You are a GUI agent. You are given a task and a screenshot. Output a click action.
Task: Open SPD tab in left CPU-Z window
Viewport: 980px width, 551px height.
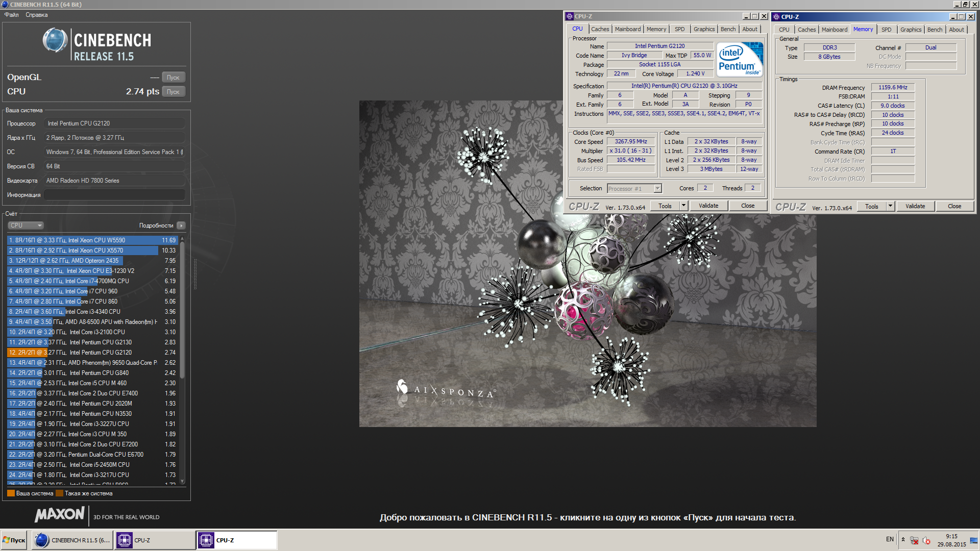[679, 29]
